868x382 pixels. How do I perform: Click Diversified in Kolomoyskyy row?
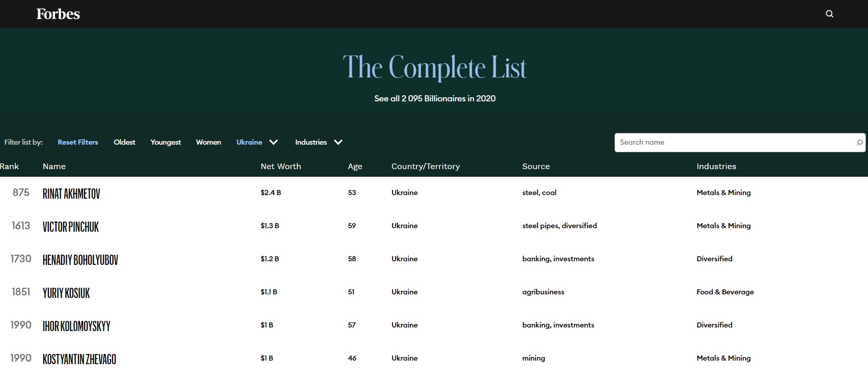714,325
